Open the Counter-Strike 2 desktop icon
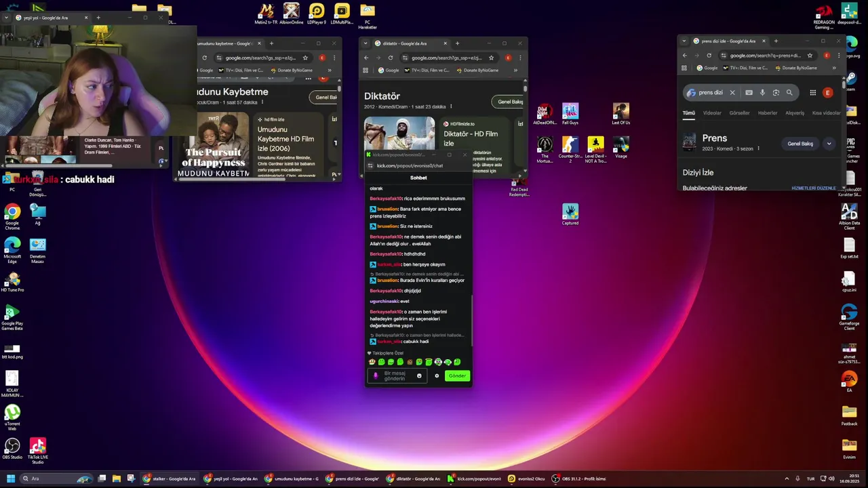 (x=570, y=149)
